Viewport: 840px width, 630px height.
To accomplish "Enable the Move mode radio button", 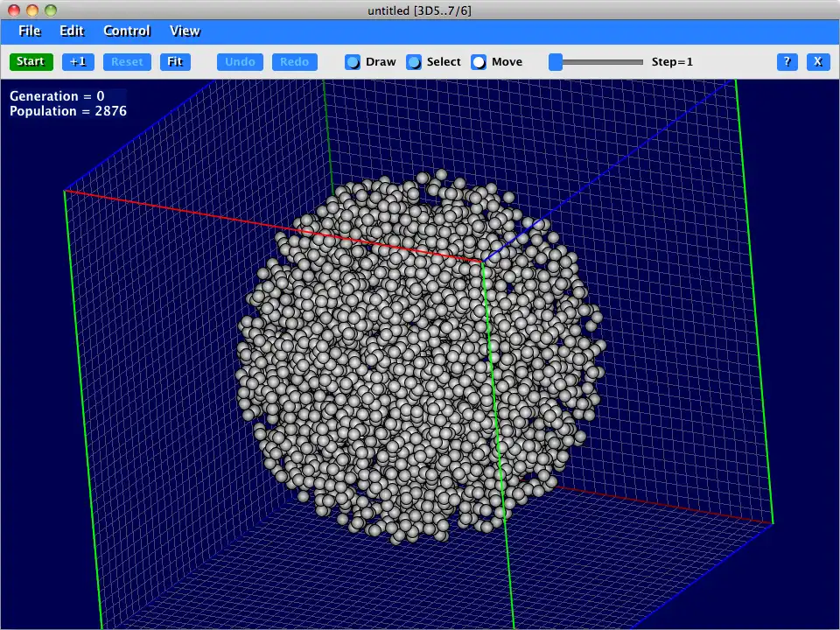I will (x=479, y=62).
